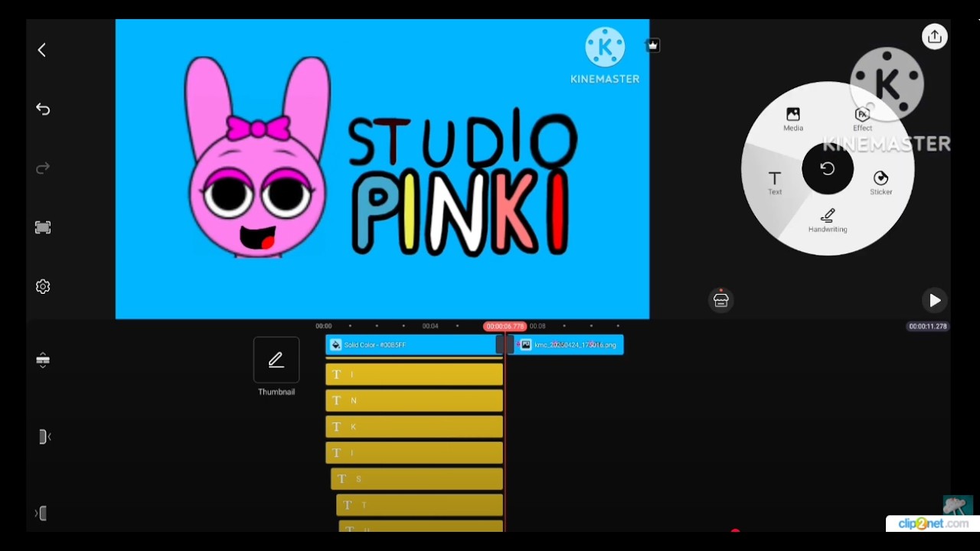Go back with the left arrow icon
Viewport: 980px width, 551px height.
pyautogui.click(x=42, y=51)
